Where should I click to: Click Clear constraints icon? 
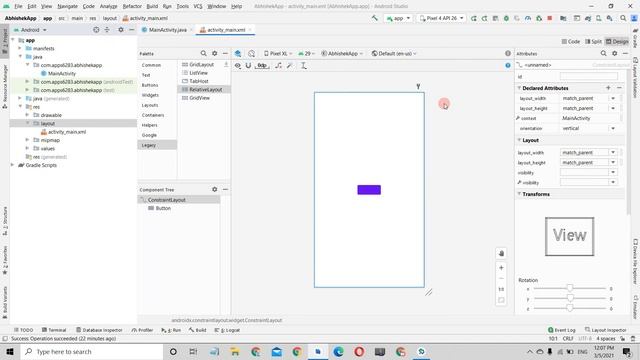pyautogui.click(x=278, y=65)
